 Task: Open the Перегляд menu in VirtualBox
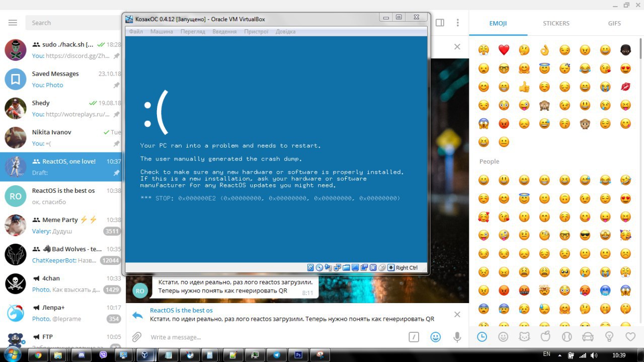click(193, 31)
